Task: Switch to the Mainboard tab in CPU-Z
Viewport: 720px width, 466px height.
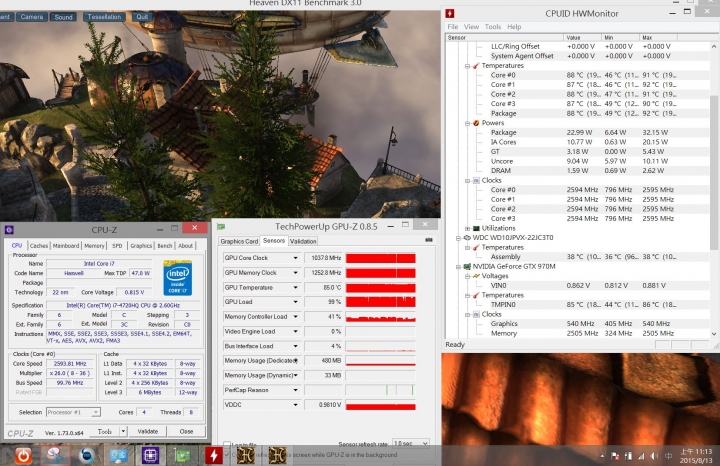Action: [x=66, y=246]
